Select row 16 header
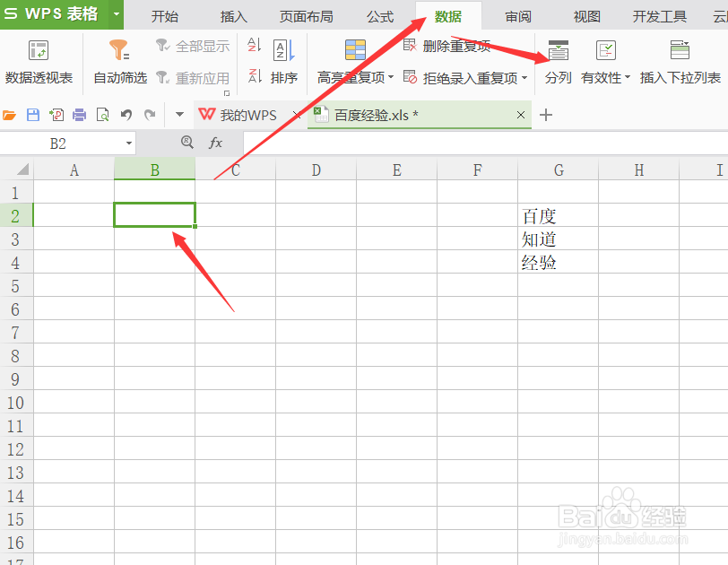This screenshot has width=728, height=565. coord(16,542)
